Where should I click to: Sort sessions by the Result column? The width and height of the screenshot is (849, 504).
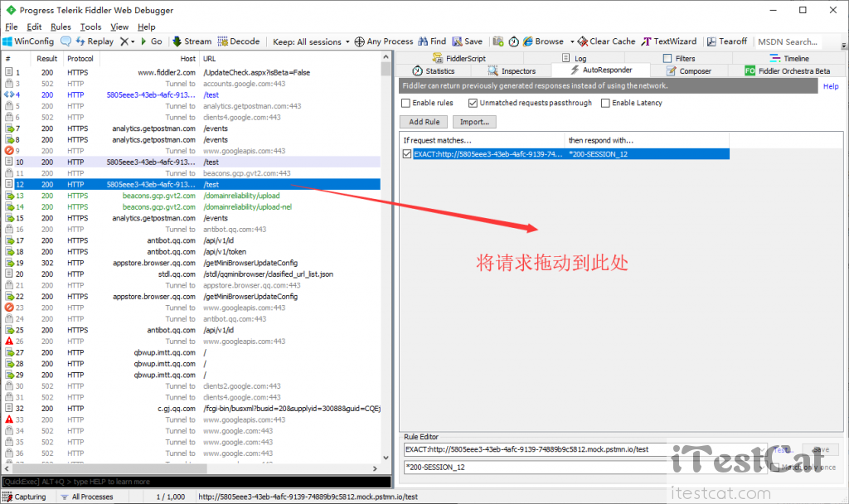[46, 59]
